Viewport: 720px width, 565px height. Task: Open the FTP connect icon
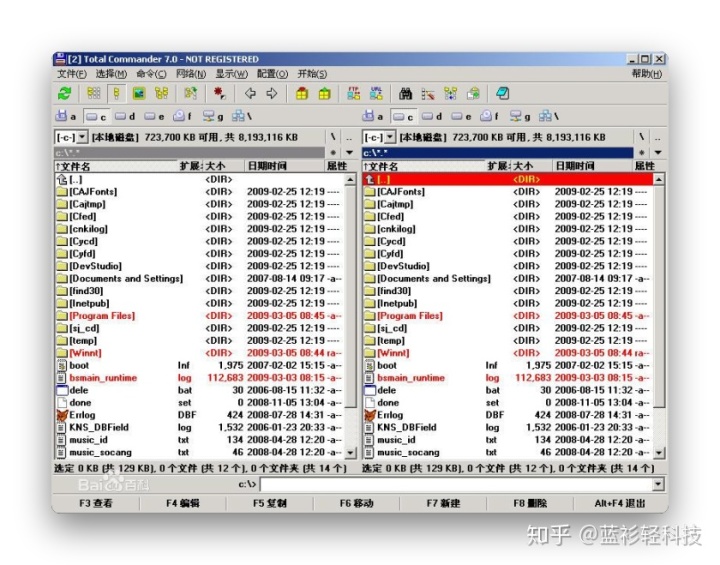353,94
